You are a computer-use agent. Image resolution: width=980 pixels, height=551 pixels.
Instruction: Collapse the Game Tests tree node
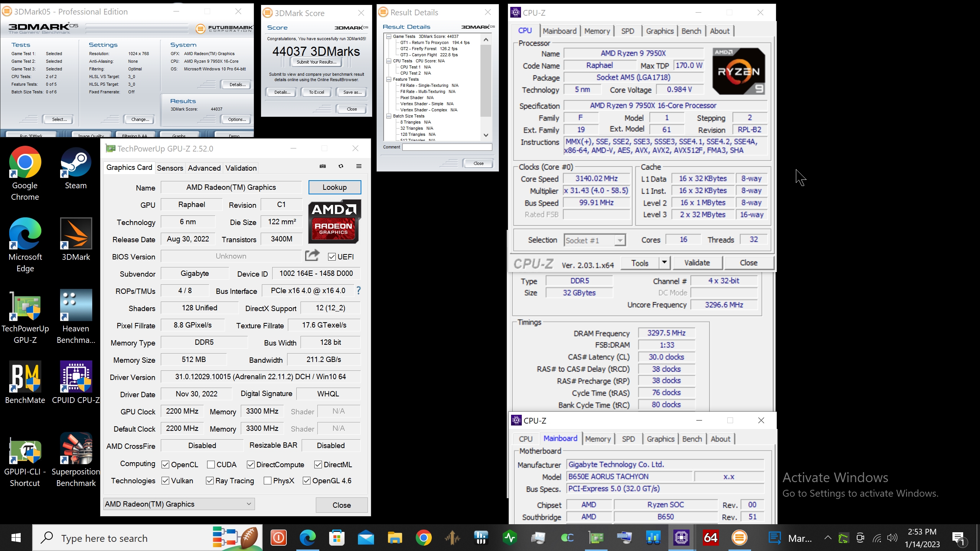tap(389, 36)
